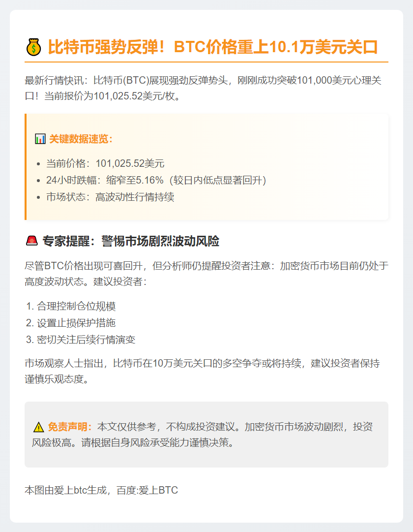This screenshot has width=413, height=532.
Task: Click the orange left border of the data box
Action: click(x=26, y=167)
